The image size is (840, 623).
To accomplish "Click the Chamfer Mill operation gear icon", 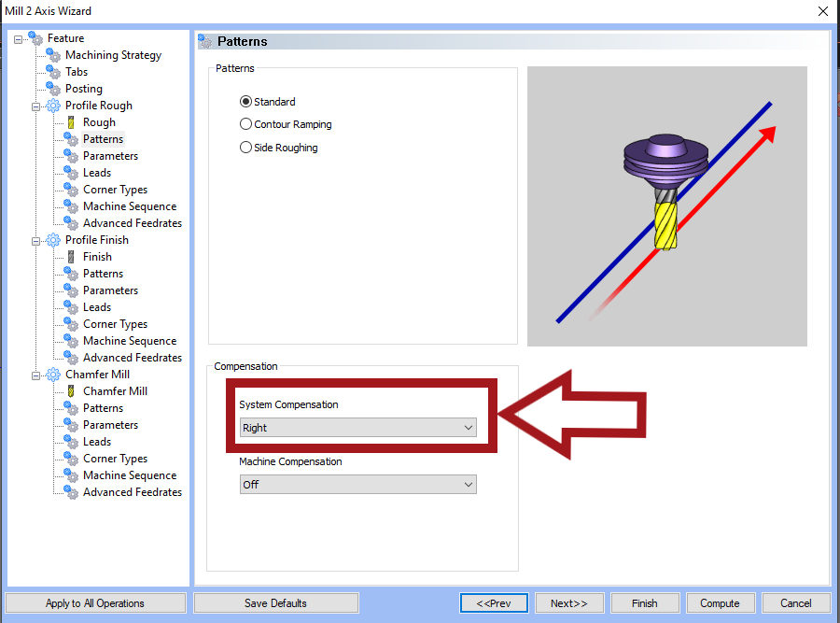I will coord(53,375).
